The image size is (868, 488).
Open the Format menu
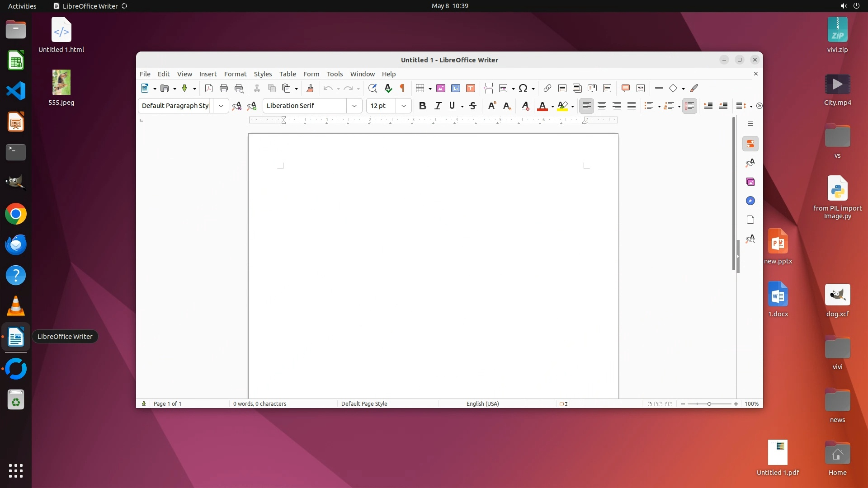(x=235, y=74)
